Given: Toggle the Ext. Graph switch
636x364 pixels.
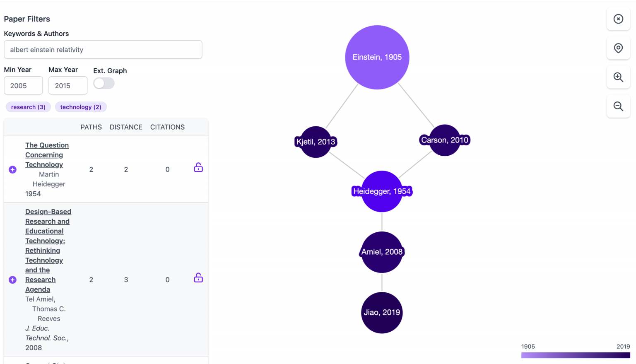Looking at the screenshot, I should 104,84.
